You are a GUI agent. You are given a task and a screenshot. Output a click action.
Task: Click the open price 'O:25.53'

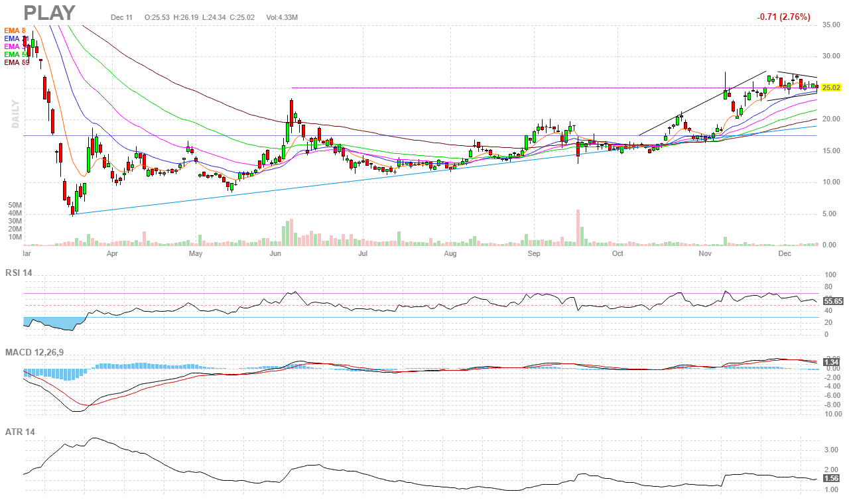coord(157,17)
